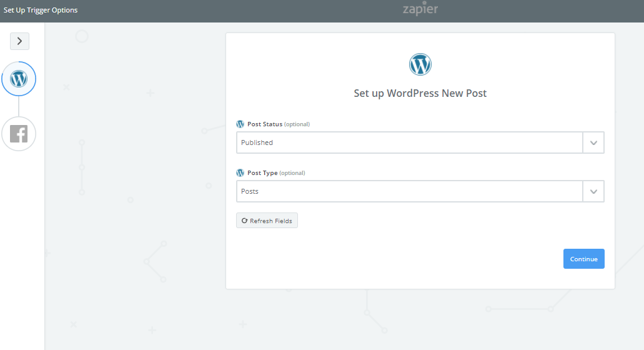This screenshot has height=350, width=644.
Task: Click the WordPress icon beside Post Status
Action: [x=240, y=124]
